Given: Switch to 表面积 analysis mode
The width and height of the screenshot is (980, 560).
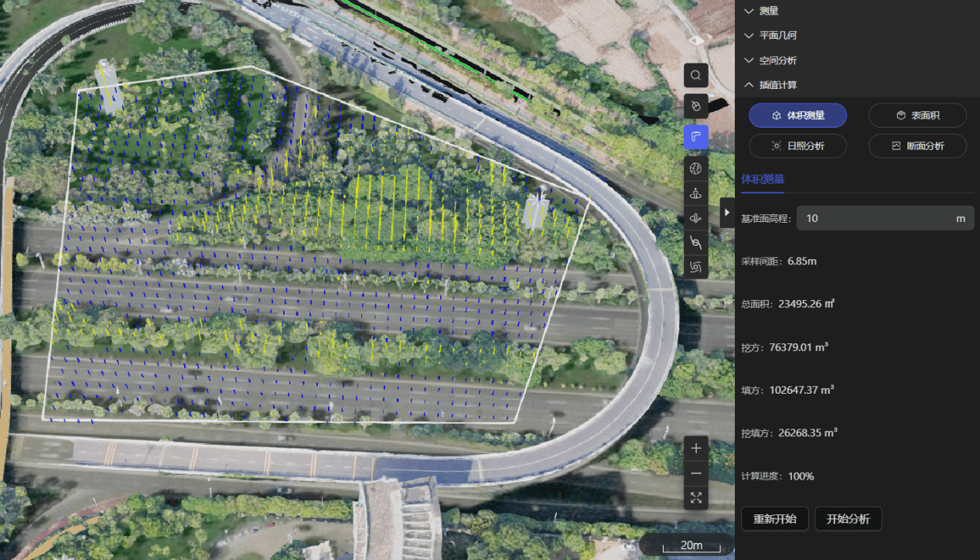Looking at the screenshot, I should [x=917, y=115].
